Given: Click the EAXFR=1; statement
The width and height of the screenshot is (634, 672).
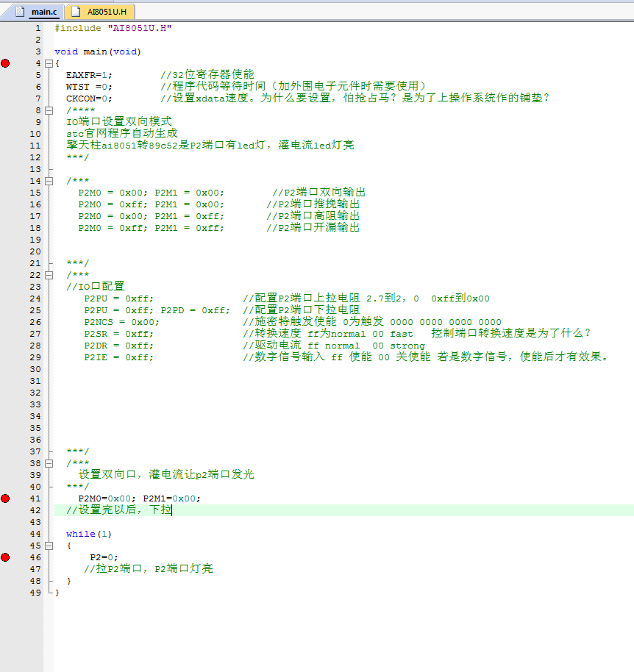Looking at the screenshot, I should point(88,75).
